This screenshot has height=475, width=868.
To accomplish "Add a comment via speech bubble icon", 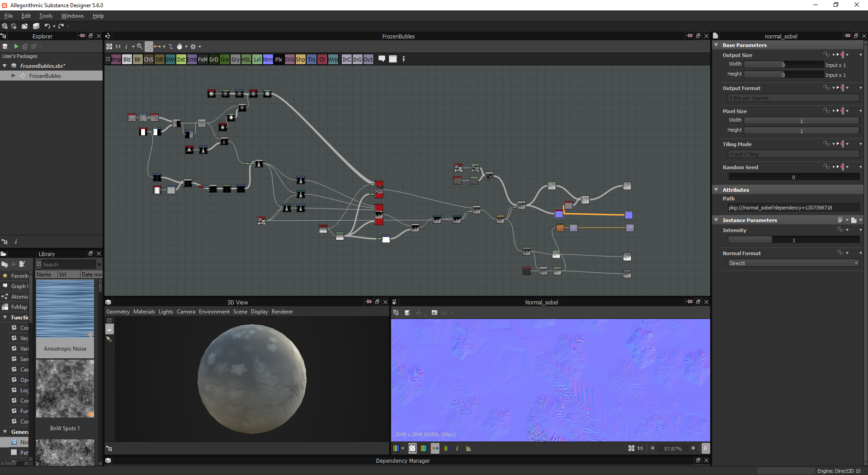I will click(x=382, y=59).
